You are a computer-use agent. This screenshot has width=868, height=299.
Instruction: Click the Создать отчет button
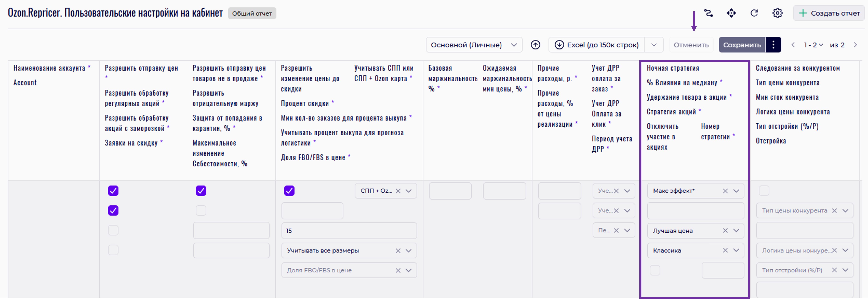pyautogui.click(x=829, y=13)
